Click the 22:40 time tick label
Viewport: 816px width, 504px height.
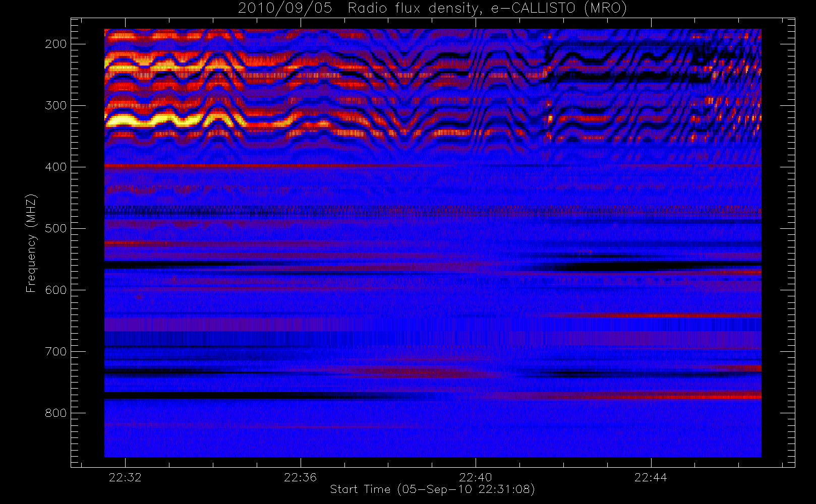click(475, 477)
